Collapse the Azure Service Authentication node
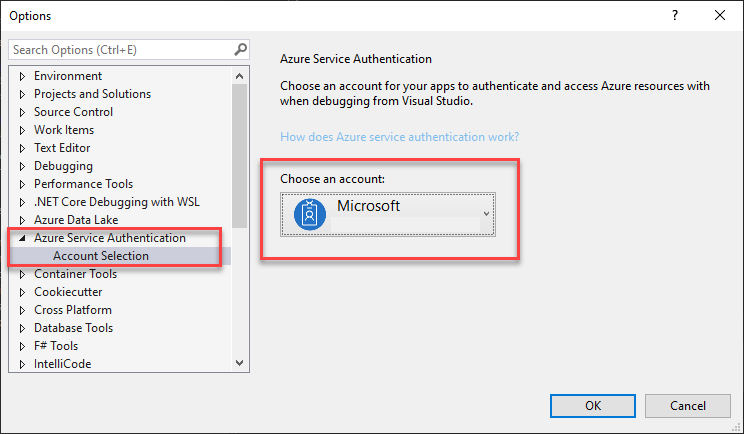744x434 pixels. pyautogui.click(x=23, y=238)
